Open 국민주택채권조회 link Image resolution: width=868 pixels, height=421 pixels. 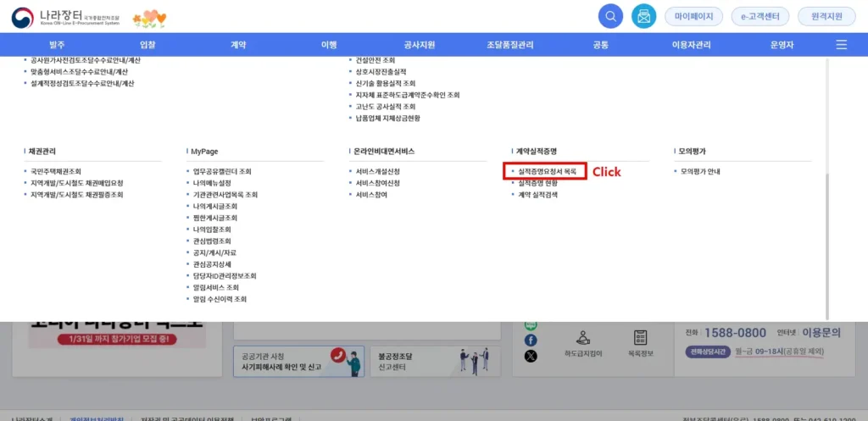(56, 171)
